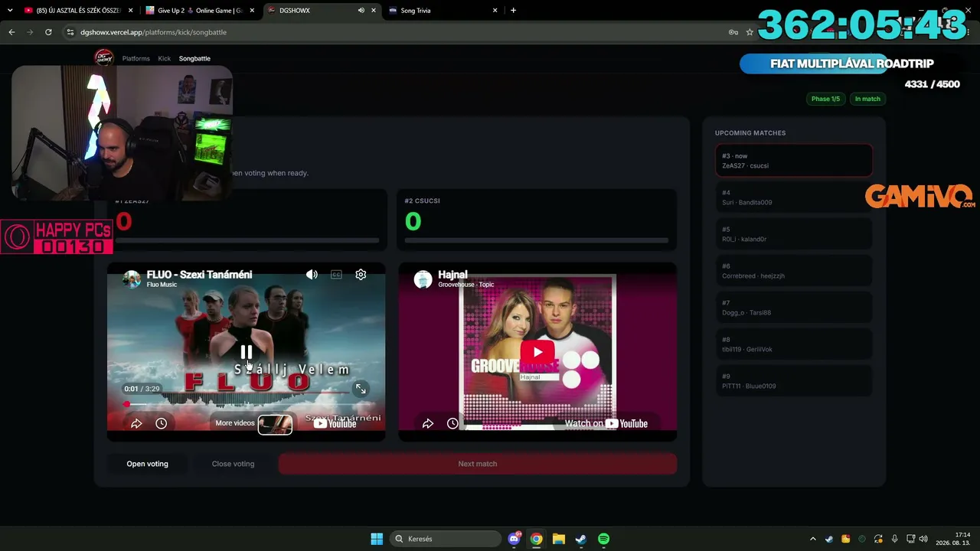Switch to the Song Trivia tab

[x=443, y=11]
